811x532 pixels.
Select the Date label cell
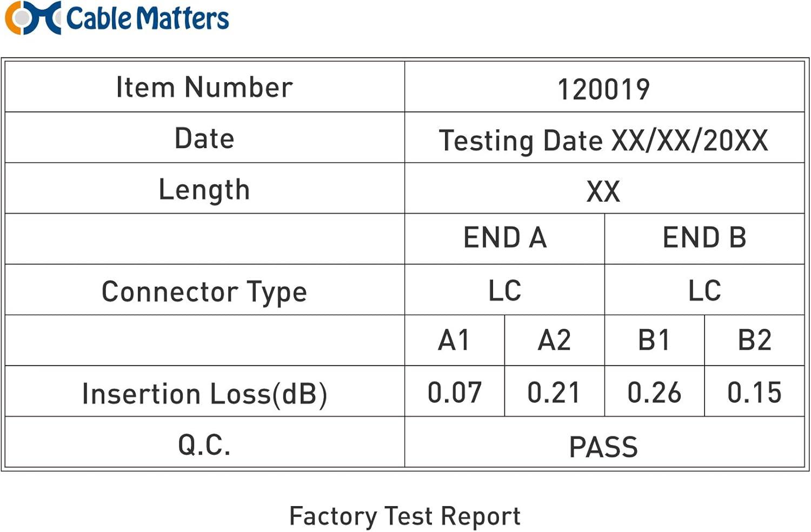(204, 138)
